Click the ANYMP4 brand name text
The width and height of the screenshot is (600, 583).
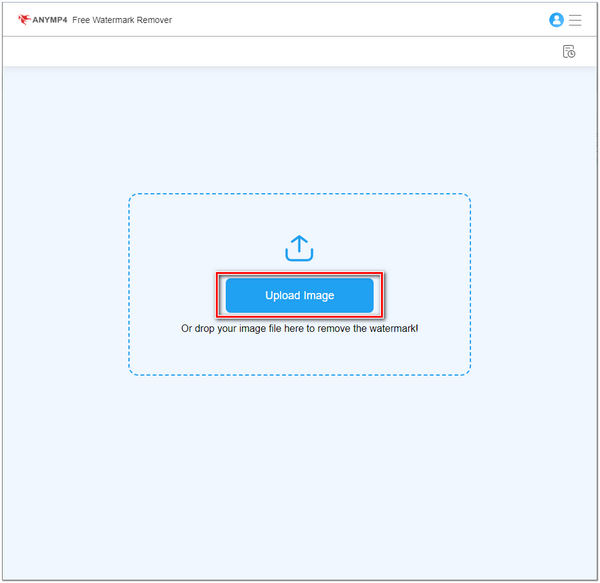click(x=49, y=20)
